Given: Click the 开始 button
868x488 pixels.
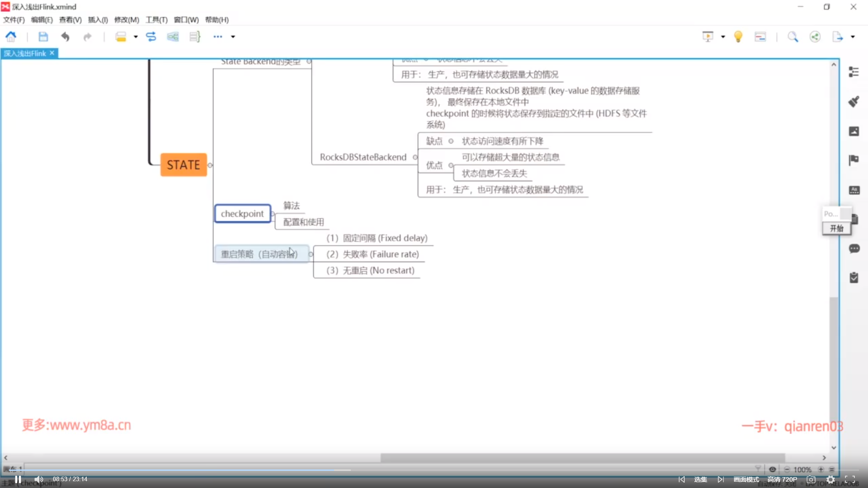Looking at the screenshot, I should coord(836,228).
